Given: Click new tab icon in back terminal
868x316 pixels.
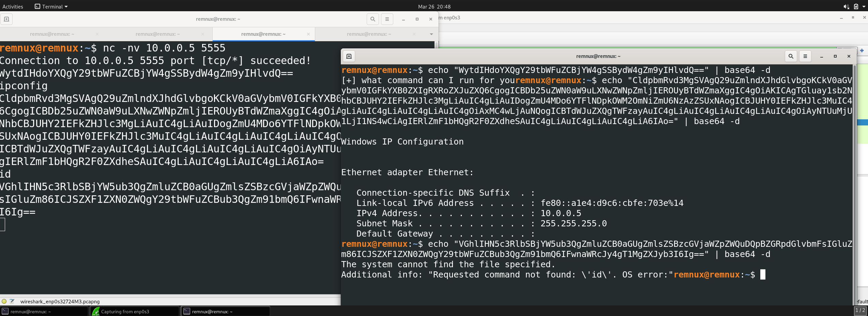Looking at the screenshot, I should tap(6, 19).
